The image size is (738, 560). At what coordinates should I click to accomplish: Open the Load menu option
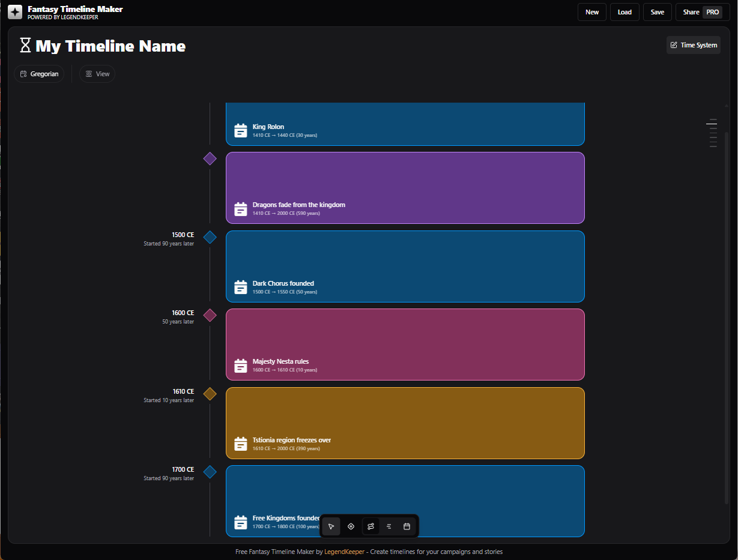[x=625, y=11]
